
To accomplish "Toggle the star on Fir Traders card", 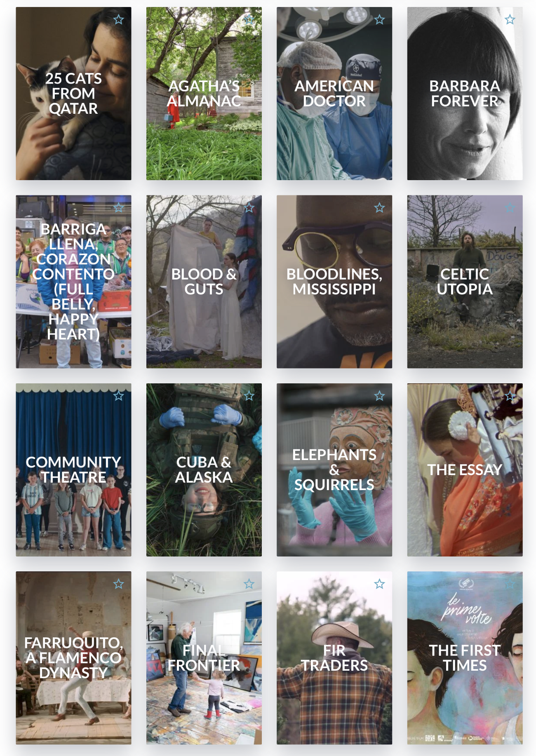I will tap(379, 584).
